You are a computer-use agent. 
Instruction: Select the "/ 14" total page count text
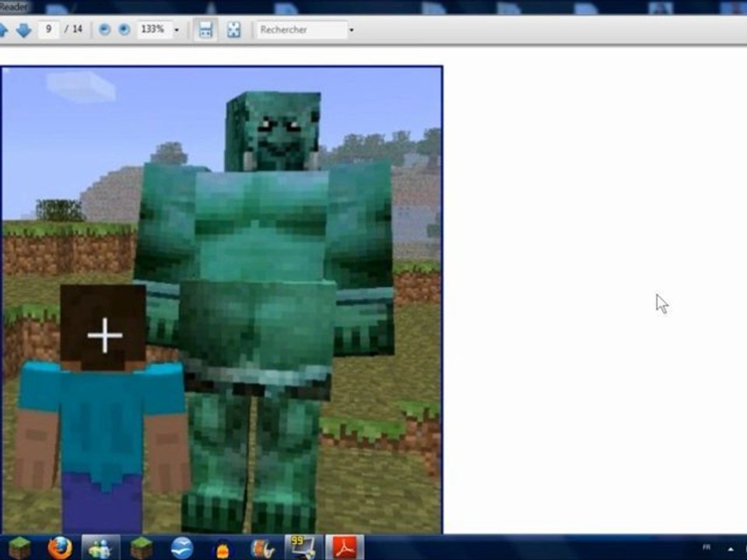[73, 30]
